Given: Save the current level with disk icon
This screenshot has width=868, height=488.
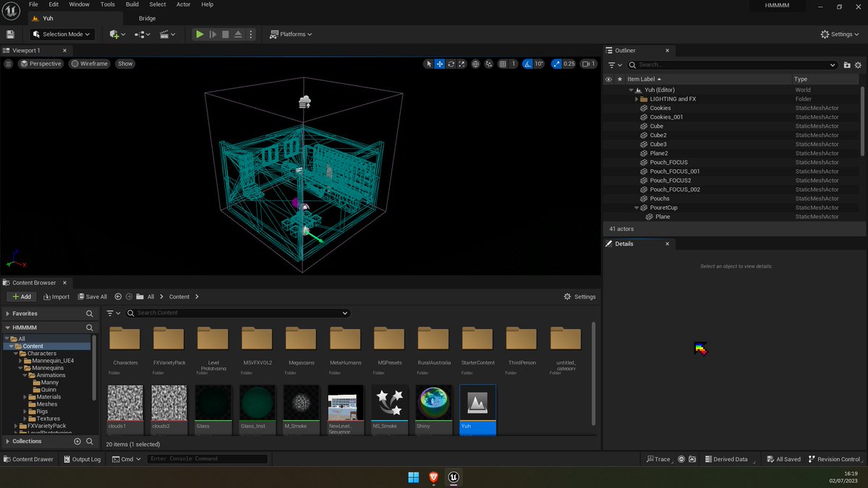Looking at the screenshot, I should (x=10, y=34).
